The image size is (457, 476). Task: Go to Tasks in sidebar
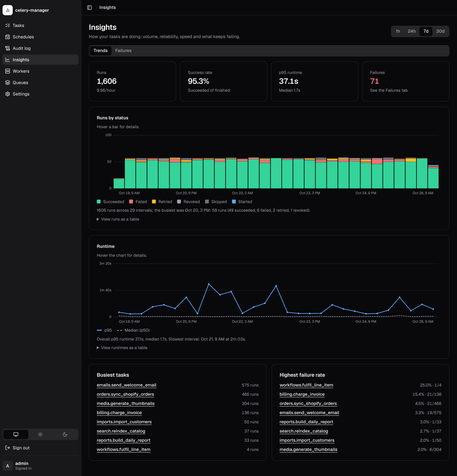[40, 26]
